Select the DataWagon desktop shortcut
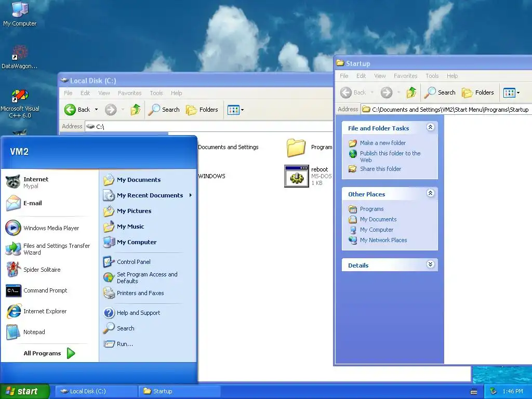The height and width of the screenshot is (399, 532). (20, 57)
